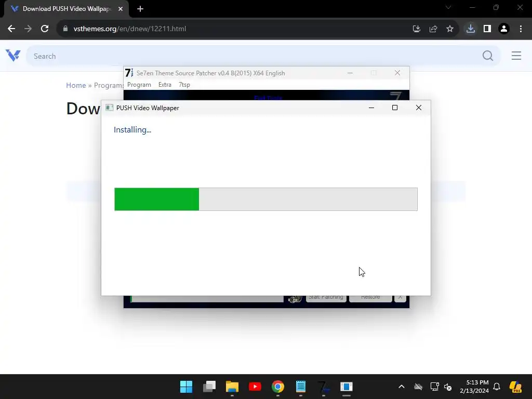Screen dimensions: 532x399
Task: Click the Installing... status text
Action: [x=132, y=129]
